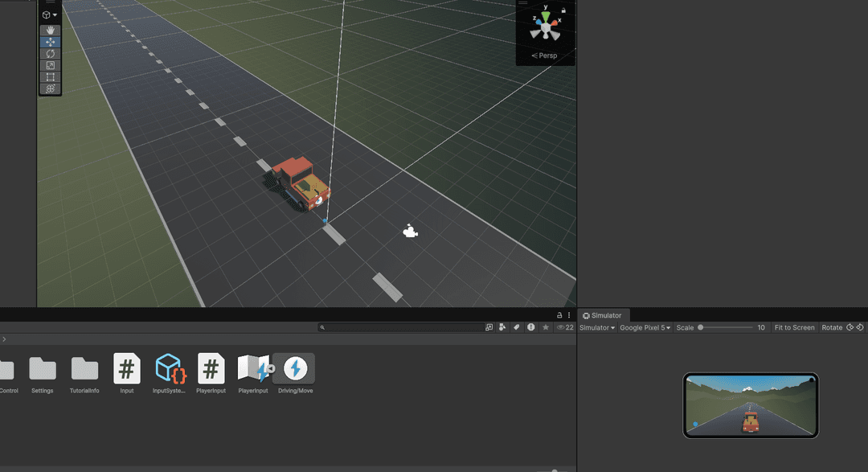The width and height of the screenshot is (868, 472).
Task: Switch to the Simulator tab
Action: (x=602, y=315)
